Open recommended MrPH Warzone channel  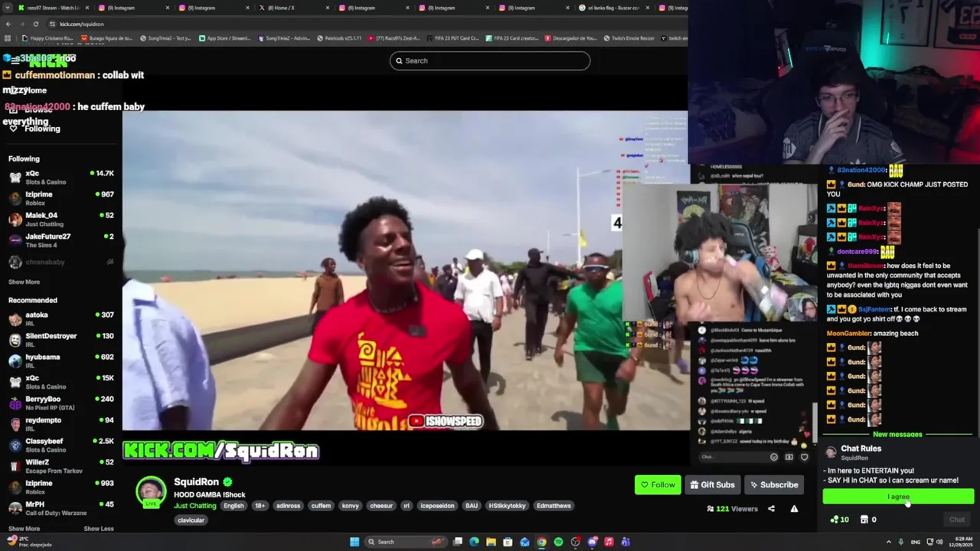click(x=61, y=508)
